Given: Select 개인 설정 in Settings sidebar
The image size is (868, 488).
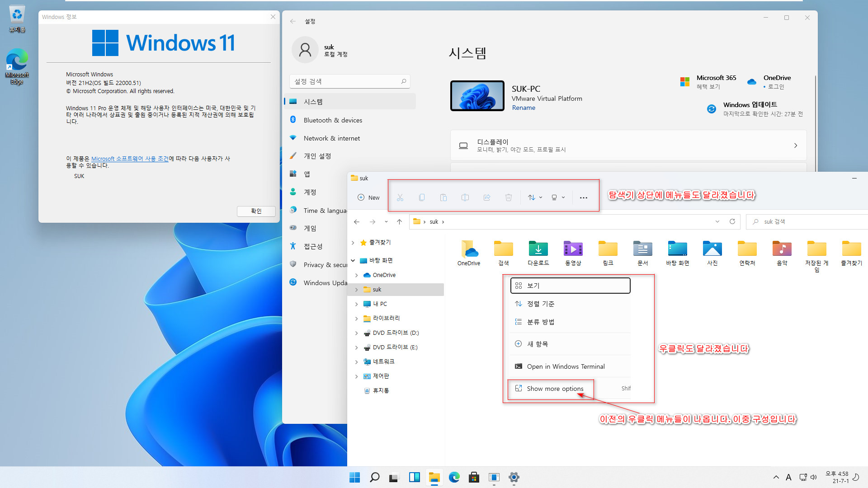Looking at the screenshot, I should click(x=349, y=156).
